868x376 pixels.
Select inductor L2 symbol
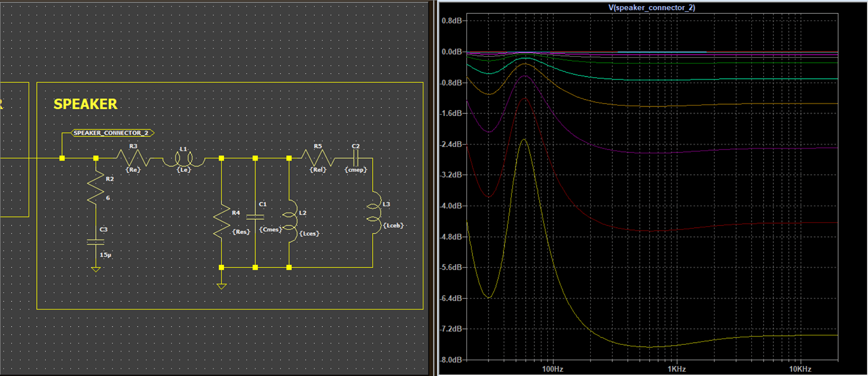290,221
